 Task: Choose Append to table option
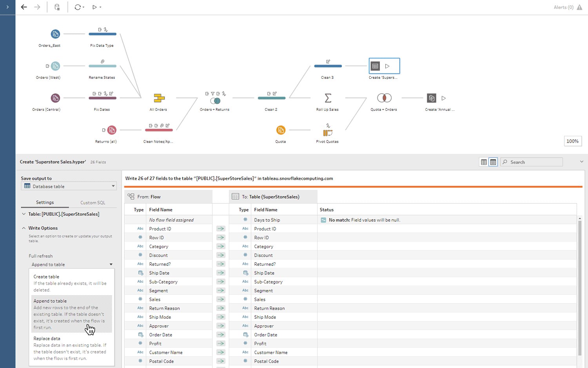[71, 314]
